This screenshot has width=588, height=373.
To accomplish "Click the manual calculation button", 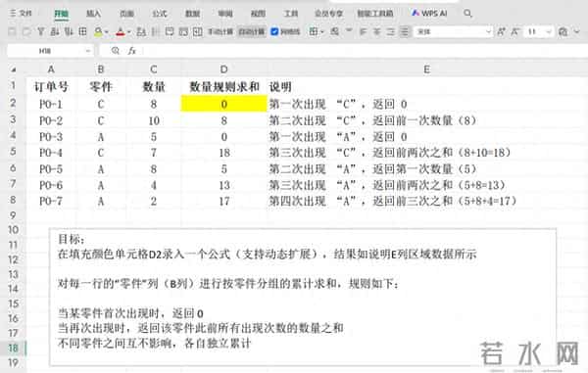I will (220, 32).
